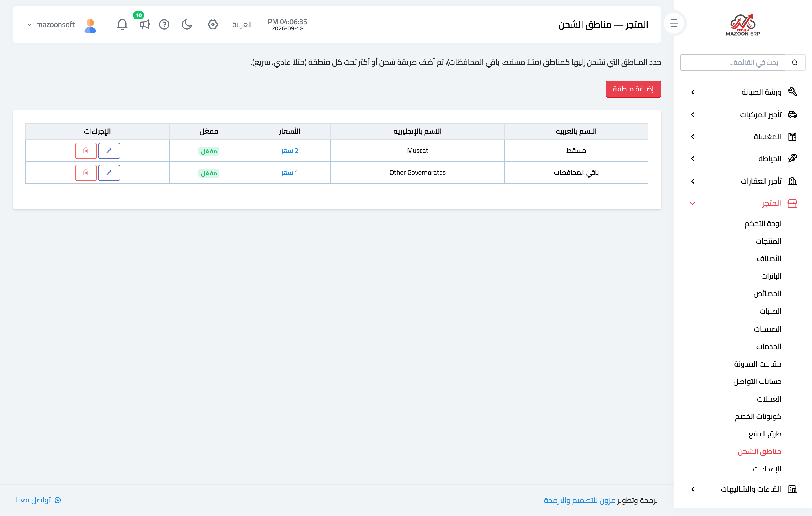Screen dimensions: 812x516
Task: Open طرق الدفع in store menu
Action: point(765,434)
